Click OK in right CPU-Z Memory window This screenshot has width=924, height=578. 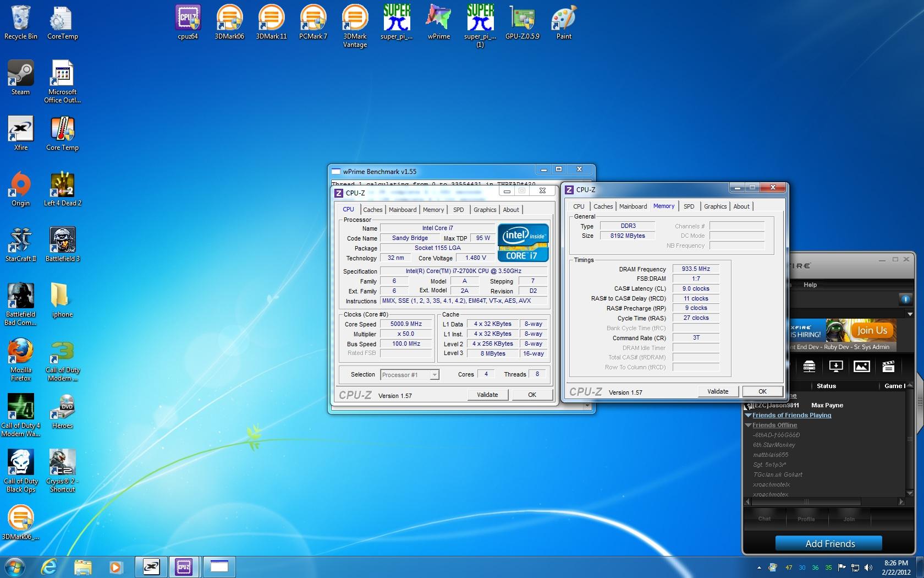tap(762, 391)
